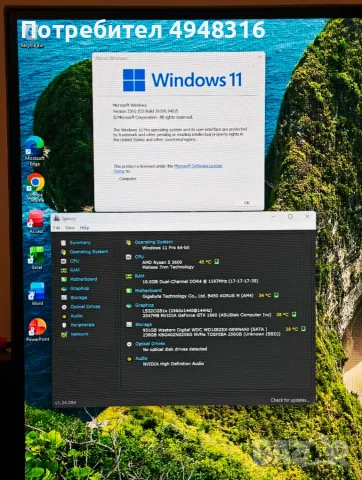Click the CPU temperature value 45 °C

pyautogui.click(x=205, y=262)
